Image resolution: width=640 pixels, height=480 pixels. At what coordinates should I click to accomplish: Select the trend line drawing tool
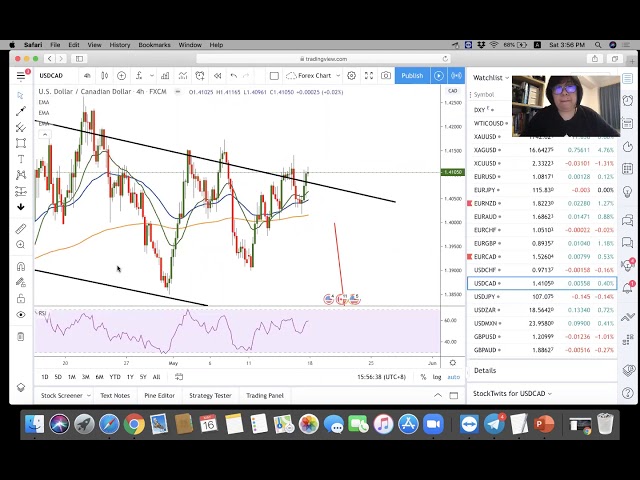click(x=21, y=111)
